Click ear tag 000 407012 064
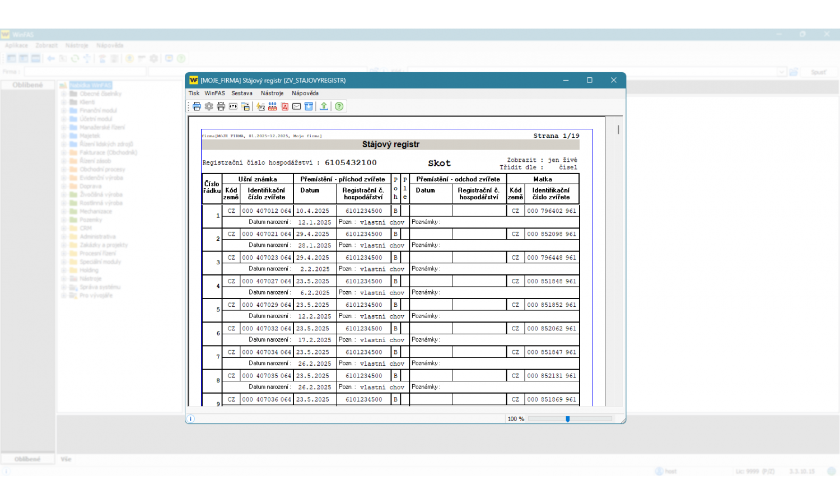The image size is (840, 504). [x=267, y=211]
